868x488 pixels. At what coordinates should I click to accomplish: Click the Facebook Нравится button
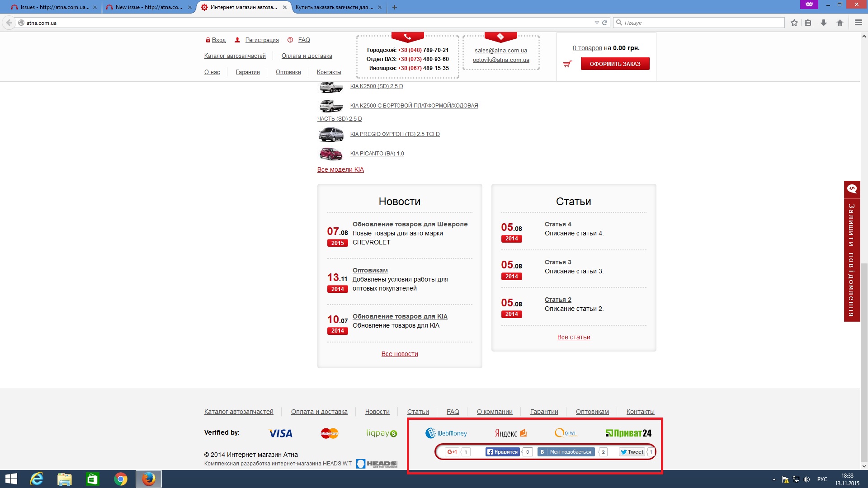point(502,452)
